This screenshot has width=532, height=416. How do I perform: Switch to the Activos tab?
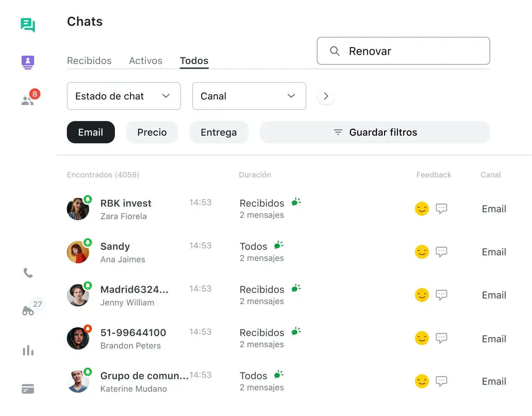(x=146, y=61)
